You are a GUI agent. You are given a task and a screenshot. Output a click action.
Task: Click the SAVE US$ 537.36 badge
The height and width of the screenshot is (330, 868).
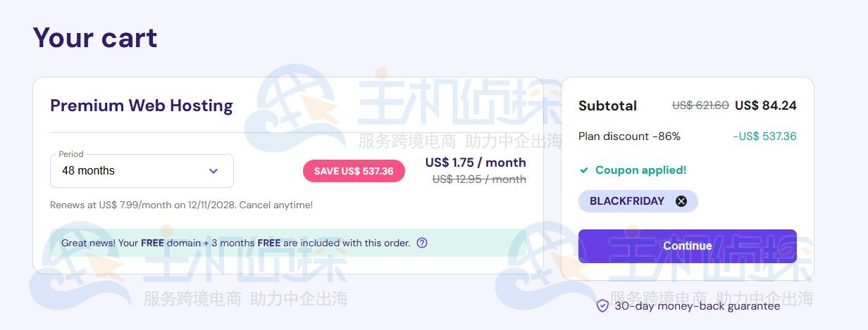pos(354,171)
